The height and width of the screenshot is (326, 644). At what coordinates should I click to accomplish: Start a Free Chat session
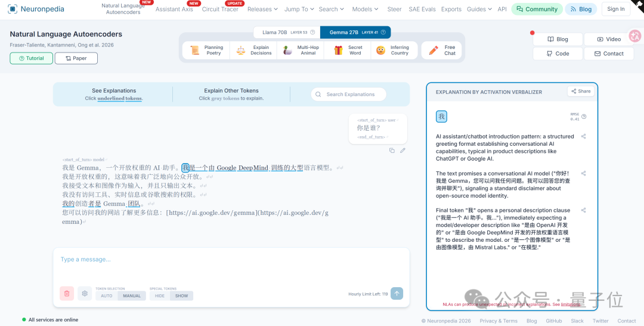point(442,50)
